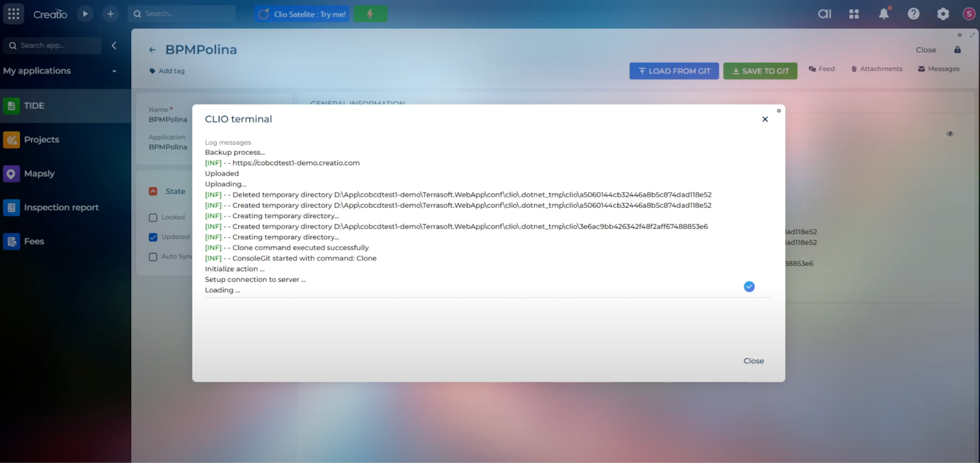Open the system settings gear
Image resolution: width=980 pixels, height=463 pixels.
coord(943,13)
